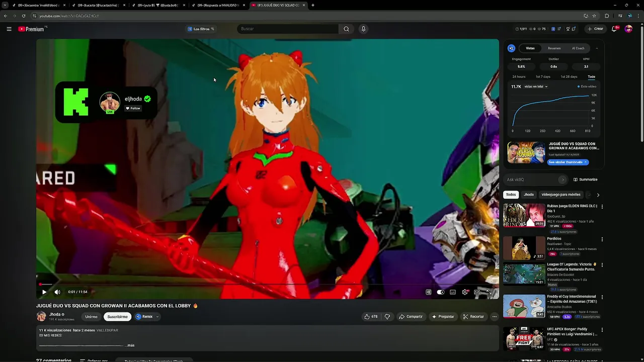Select the AI Coach tab
Screen dimensions: 644x362
[578, 48]
